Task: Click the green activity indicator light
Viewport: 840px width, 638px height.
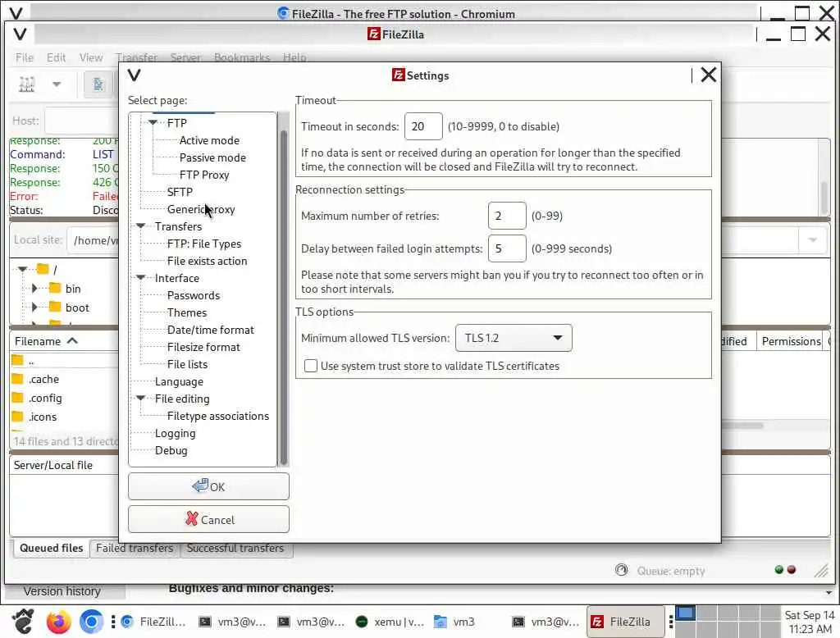Action: pos(779,569)
